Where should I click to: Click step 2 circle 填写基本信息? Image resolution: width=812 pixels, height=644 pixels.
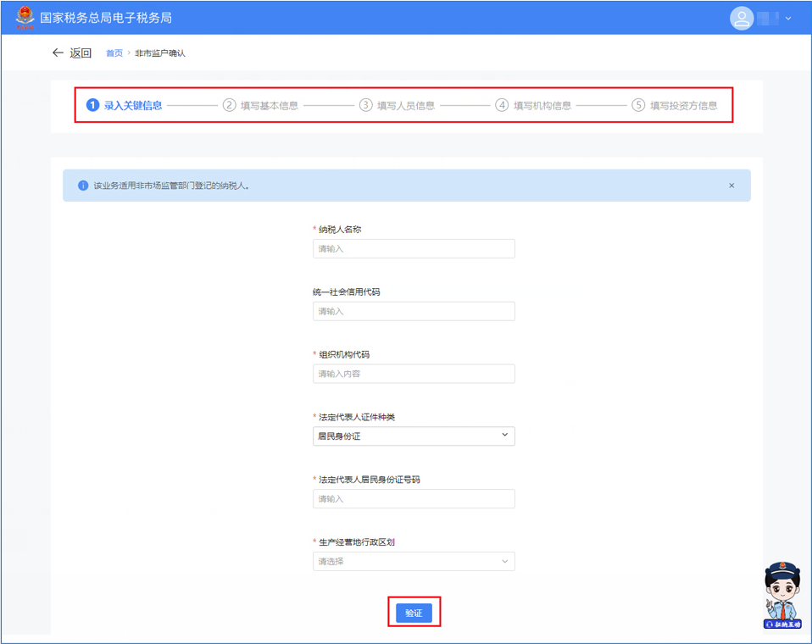pos(229,106)
